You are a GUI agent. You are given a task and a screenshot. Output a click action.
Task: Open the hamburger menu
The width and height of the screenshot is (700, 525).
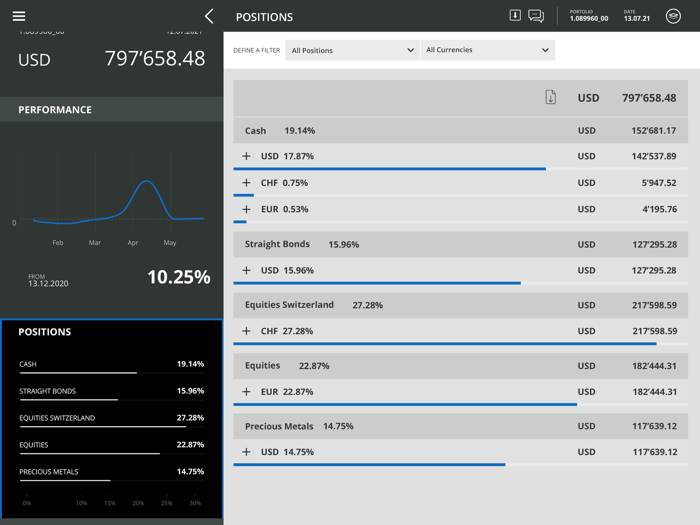tap(19, 17)
